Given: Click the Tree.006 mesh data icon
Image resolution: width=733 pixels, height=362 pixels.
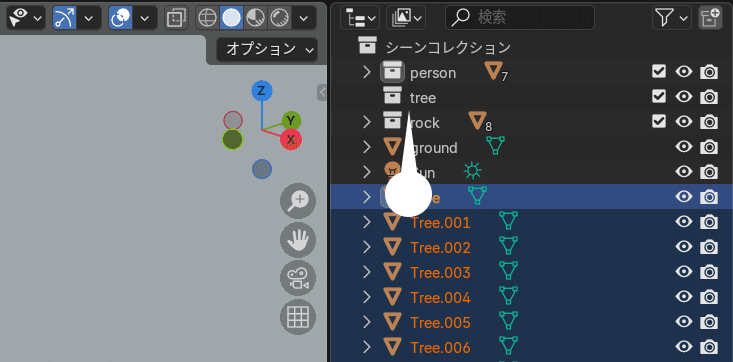Looking at the screenshot, I should [x=509, y=347].
